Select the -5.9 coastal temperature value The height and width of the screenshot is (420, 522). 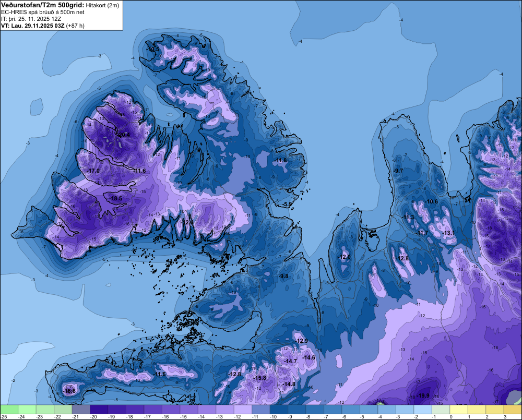click(x=287, y=204)
